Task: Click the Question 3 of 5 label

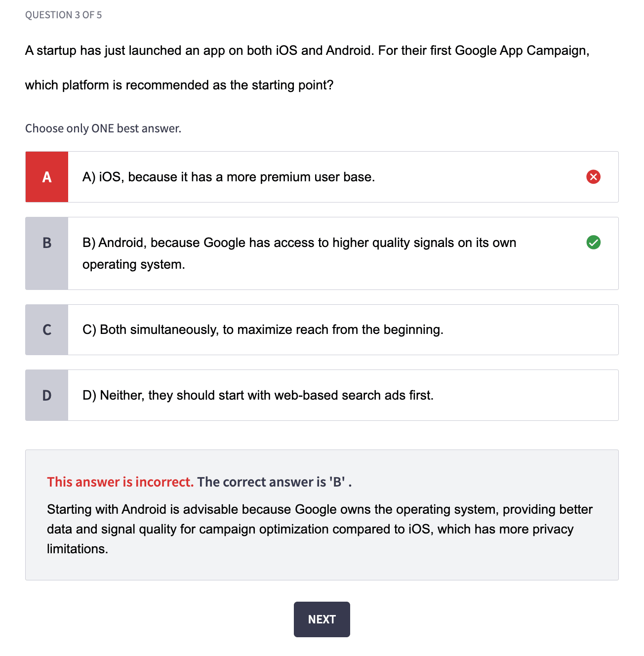Action: [63, 15]
